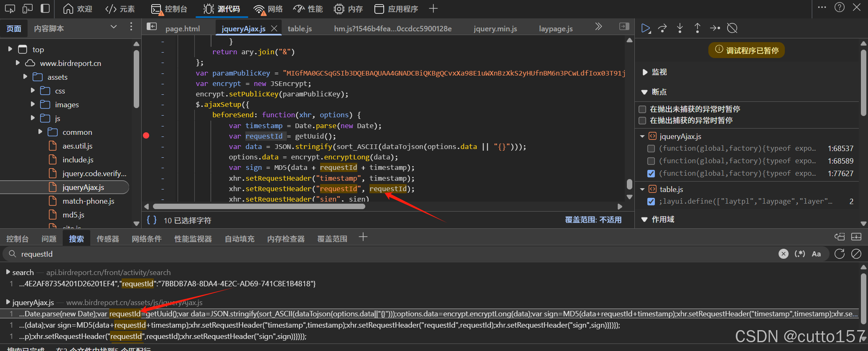The height and width of the screenshot is (351, 868).
Task: Collapse the 断点 breakpoints section
Action: tap(644, 92)
